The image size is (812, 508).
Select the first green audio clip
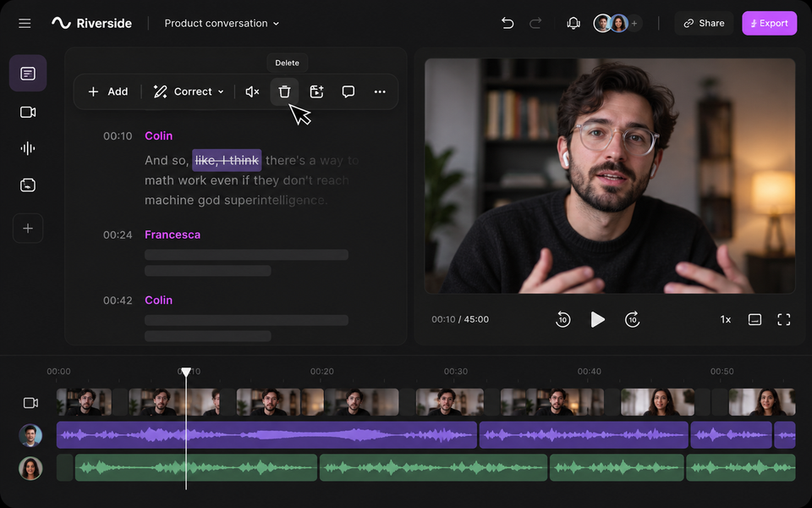195,467
